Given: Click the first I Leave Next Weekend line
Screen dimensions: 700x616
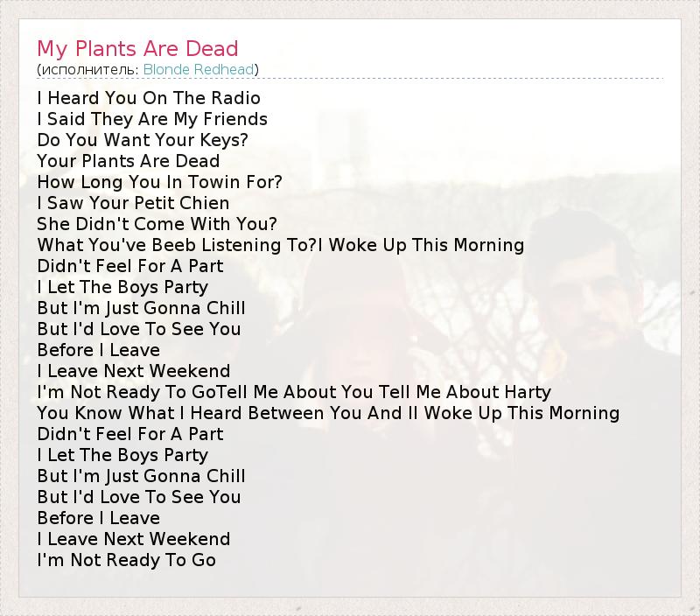Looking at the screenshot, I should pos(134,371).
